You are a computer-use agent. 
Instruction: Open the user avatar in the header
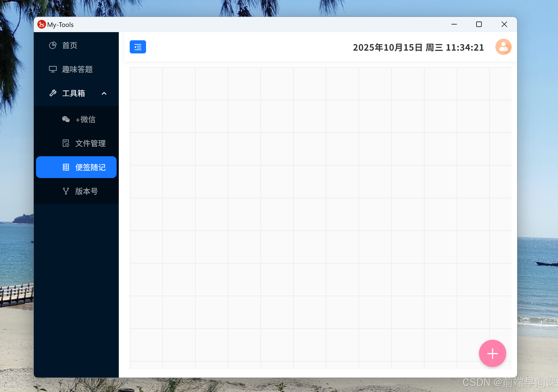pos(503,47)
